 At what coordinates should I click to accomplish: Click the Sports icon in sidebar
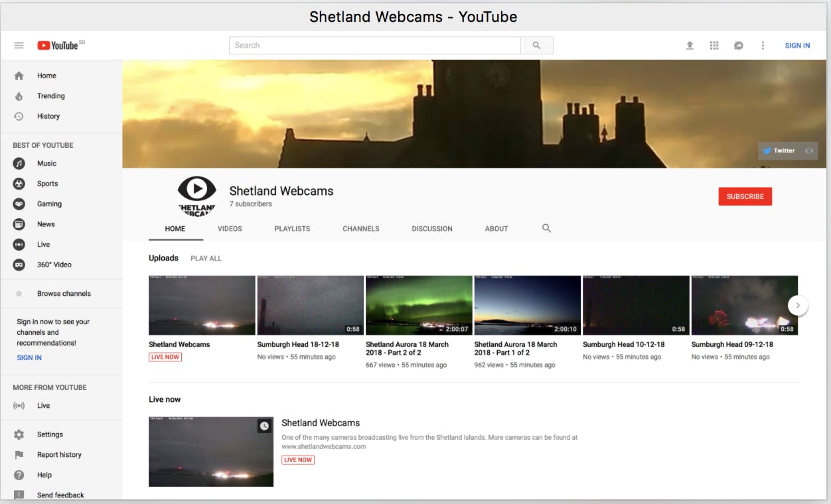point(19,184)
